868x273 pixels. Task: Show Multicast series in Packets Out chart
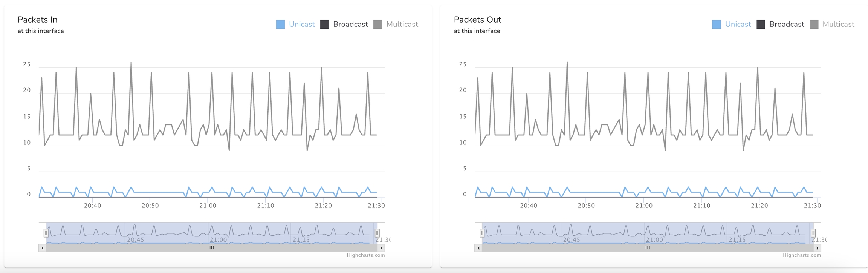(x=838, y=25)
